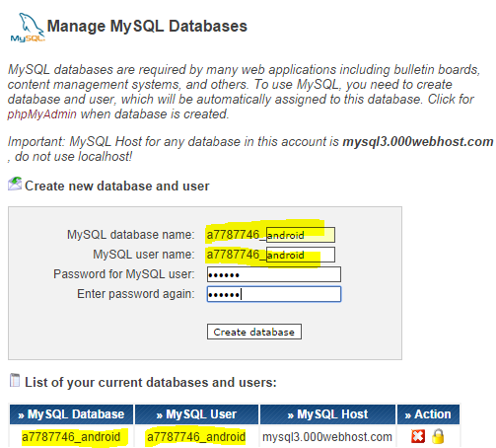496x448 pixels.
Task: Click bold mysql3.000webhost.com host text in notice
Action: pos(418,142)
